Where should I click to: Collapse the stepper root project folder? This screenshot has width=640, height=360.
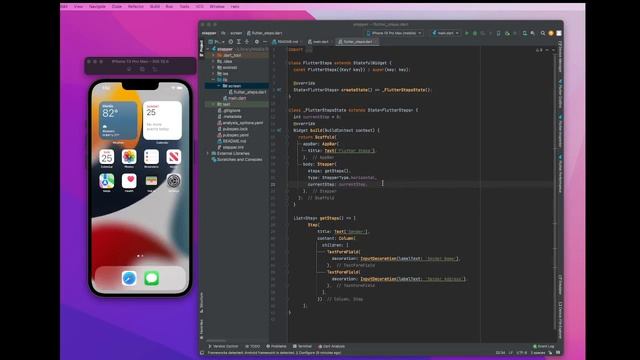pyautogui.click(x=208, y=49)
